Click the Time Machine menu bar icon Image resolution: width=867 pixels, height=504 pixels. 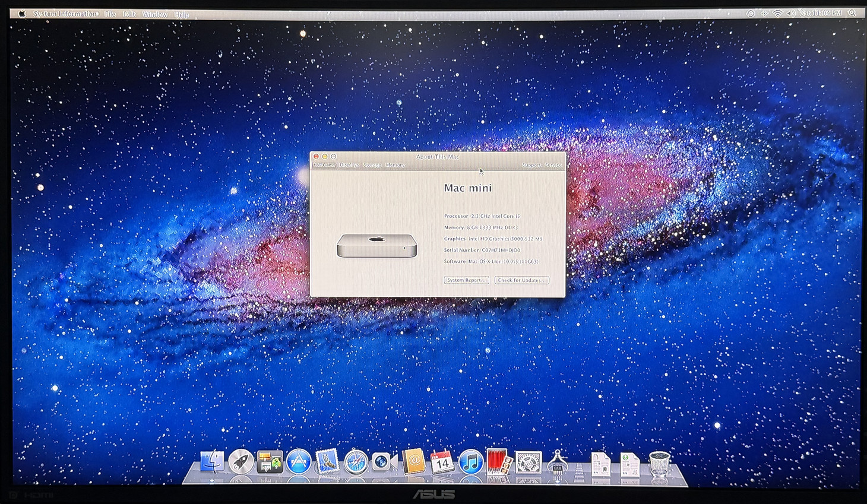point(751,13)
